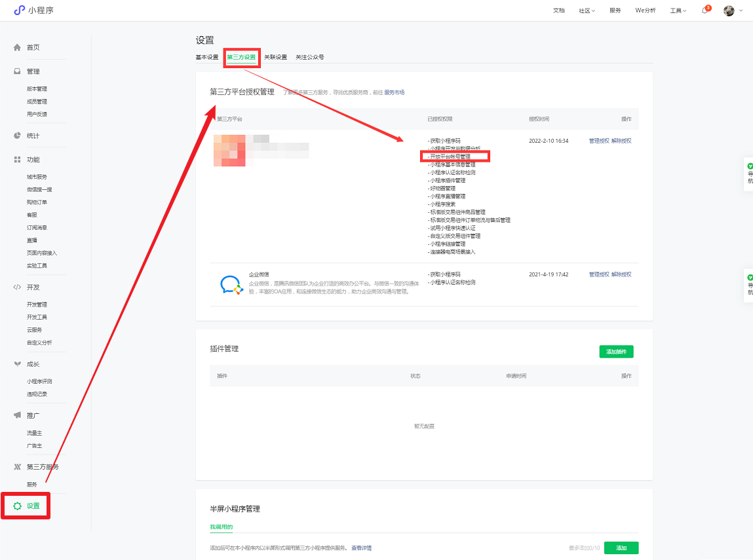Select the 关注公众号 tab
The width and height of the screenshot is (753, 560).
pos(309,57)
